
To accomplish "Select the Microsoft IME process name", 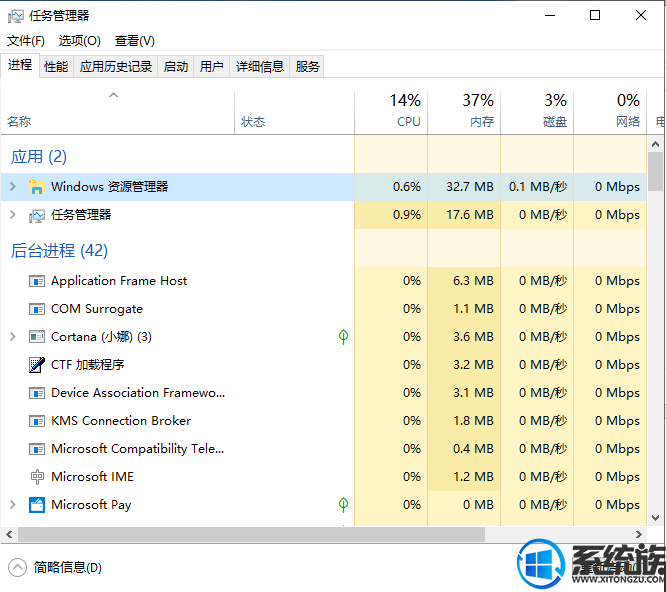I will 93,477.
